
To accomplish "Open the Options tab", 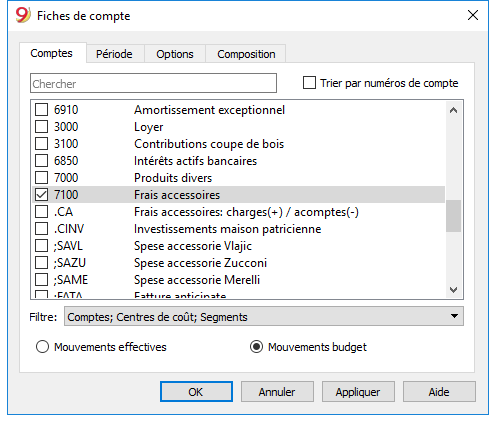I will point(175,54).
